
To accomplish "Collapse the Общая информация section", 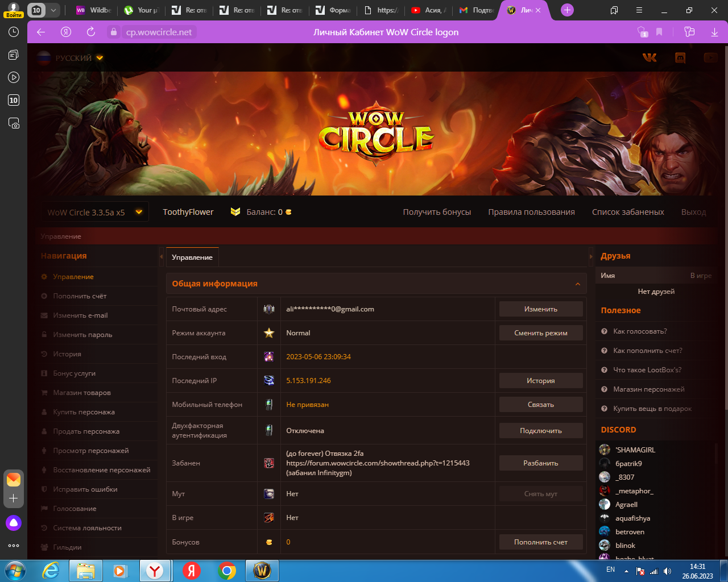I will click(x=577, y=284).
